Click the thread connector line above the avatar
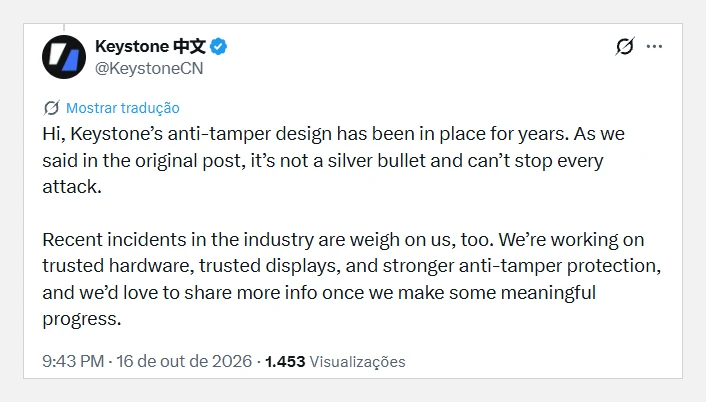 coord(64,27)
